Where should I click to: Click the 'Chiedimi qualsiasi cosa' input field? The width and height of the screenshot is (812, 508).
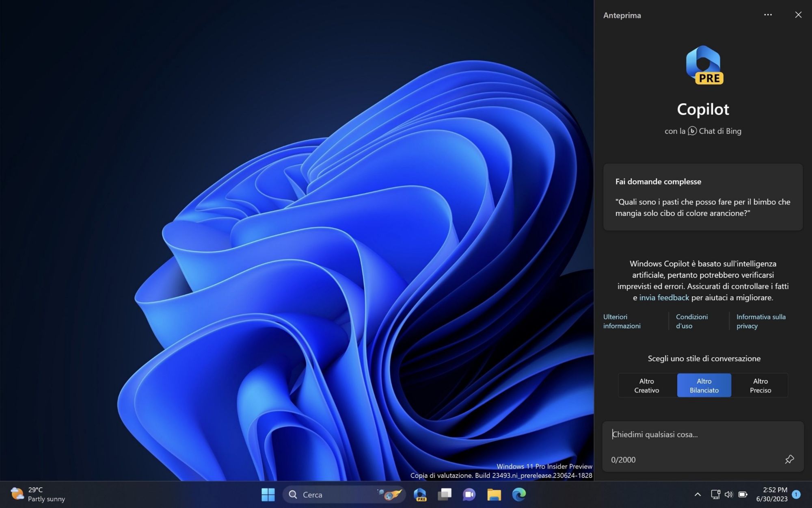670,434
